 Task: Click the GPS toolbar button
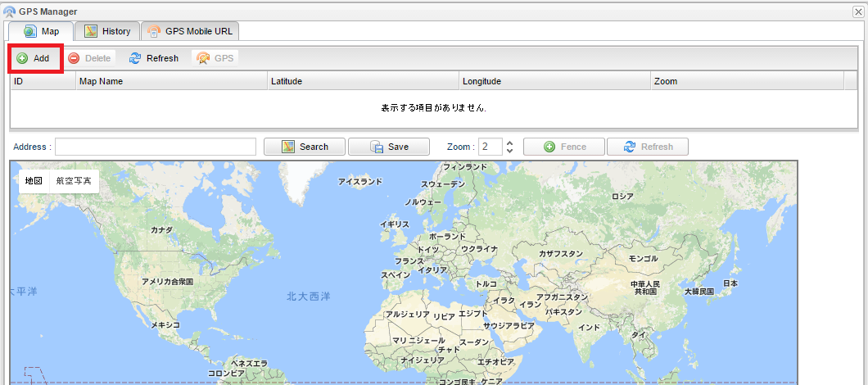pyautogui.click(x=215, y=58)
